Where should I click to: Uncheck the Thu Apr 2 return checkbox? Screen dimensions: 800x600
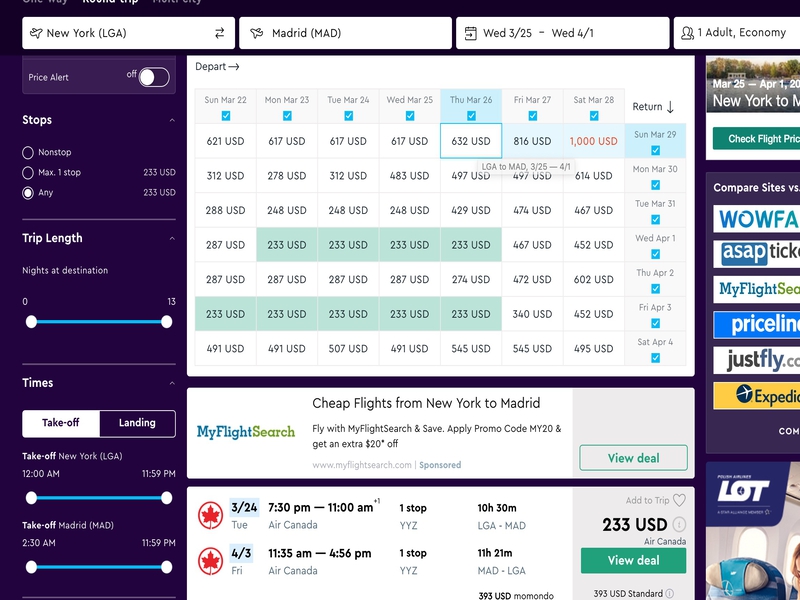tap(656, 289)
